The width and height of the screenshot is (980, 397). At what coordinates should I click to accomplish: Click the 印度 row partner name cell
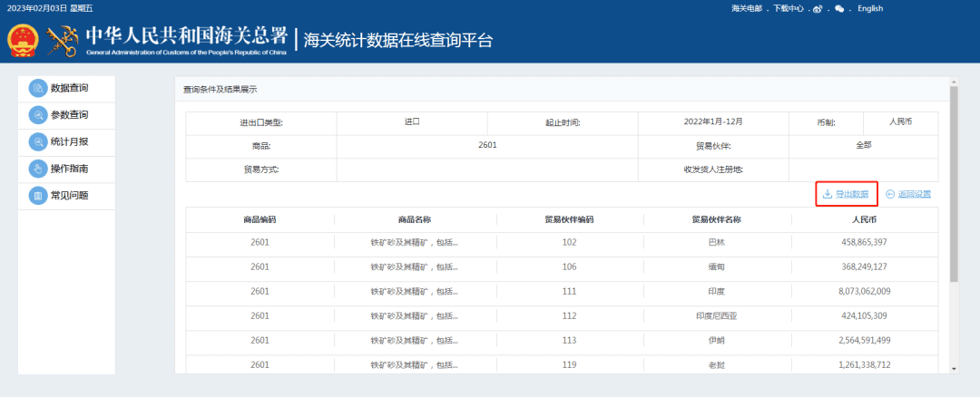click(716, 291)
